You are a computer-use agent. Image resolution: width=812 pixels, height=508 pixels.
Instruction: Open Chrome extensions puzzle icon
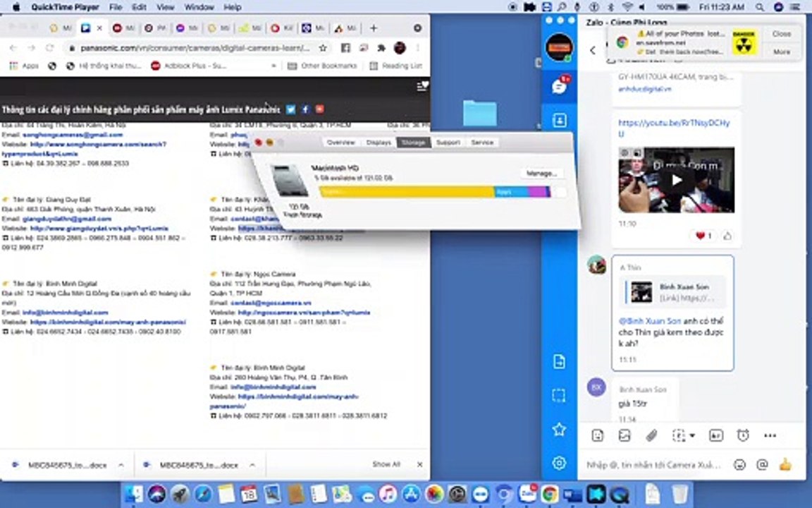click(x=381, y=48)
